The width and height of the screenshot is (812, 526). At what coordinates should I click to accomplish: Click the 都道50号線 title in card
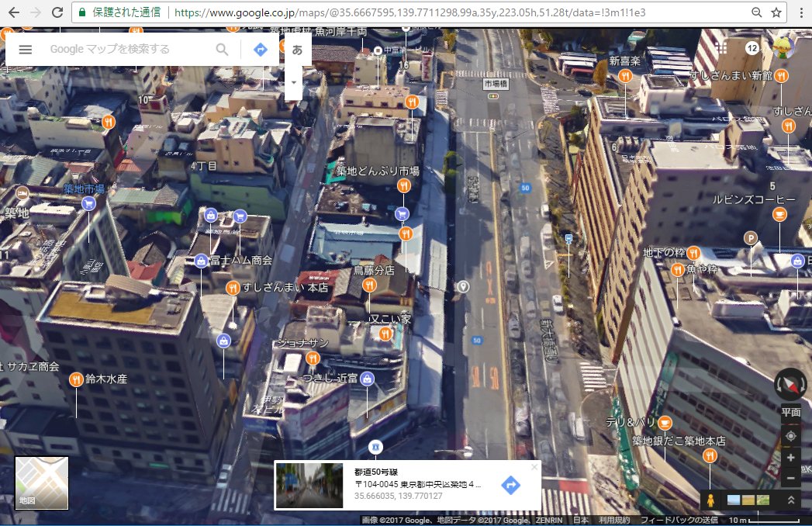376,472
